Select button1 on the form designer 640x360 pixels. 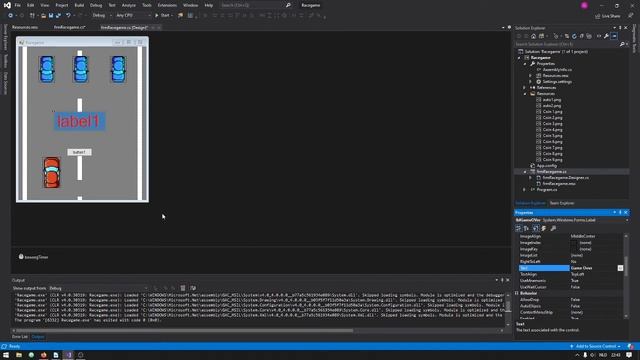tap(79, 152)
